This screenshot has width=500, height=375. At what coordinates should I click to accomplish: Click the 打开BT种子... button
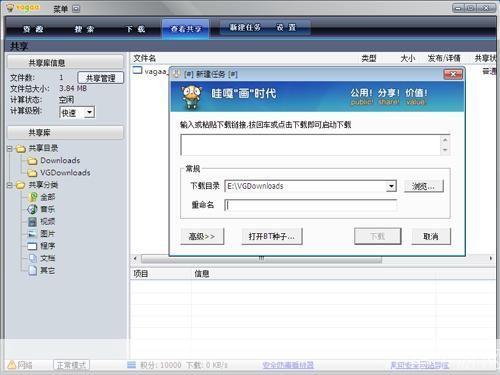click(x=272, y=236)
